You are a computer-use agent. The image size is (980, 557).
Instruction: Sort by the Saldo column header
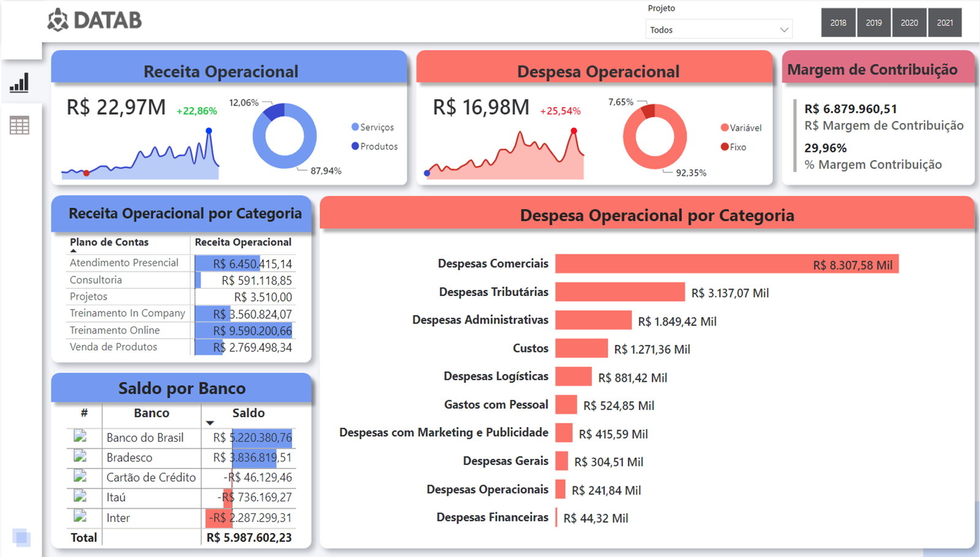click(248, 413)
